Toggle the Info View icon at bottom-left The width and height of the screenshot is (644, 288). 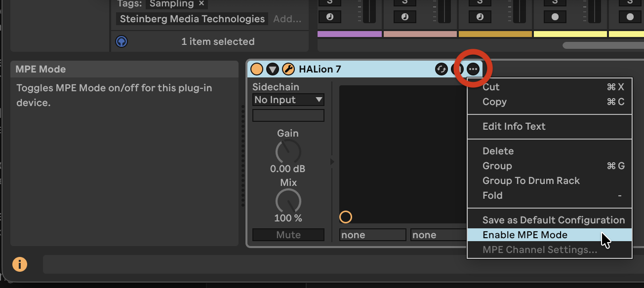pyautogui.click(x=20, y=264)
